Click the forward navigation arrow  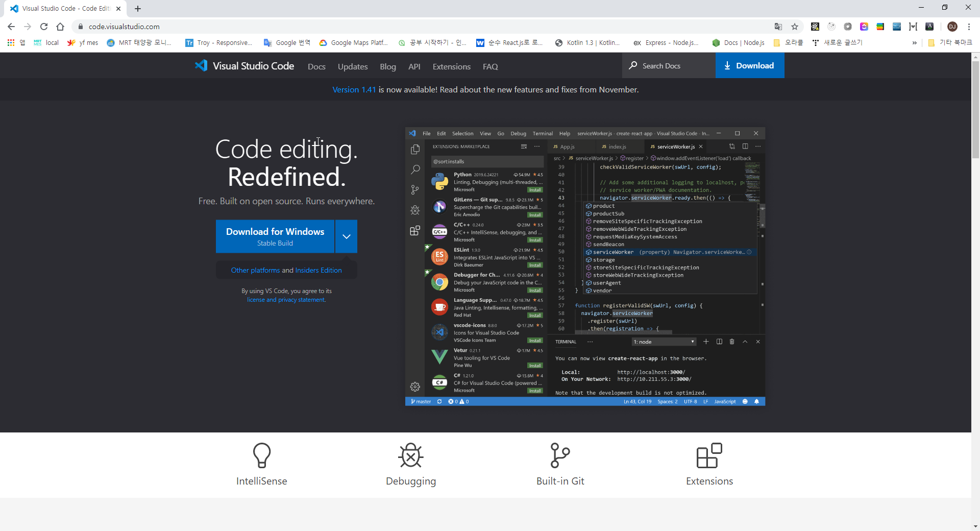(x=28, y=27)
